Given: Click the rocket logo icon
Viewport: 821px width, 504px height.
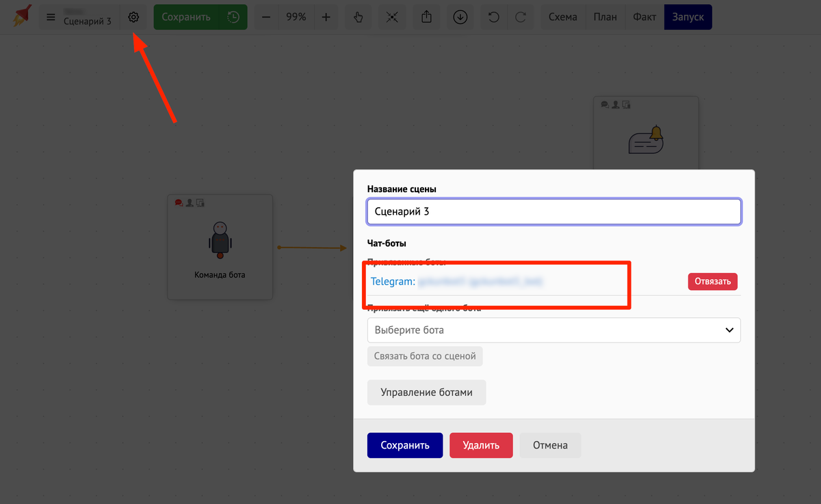Looking at the screenshot, I should pos(23,15).
